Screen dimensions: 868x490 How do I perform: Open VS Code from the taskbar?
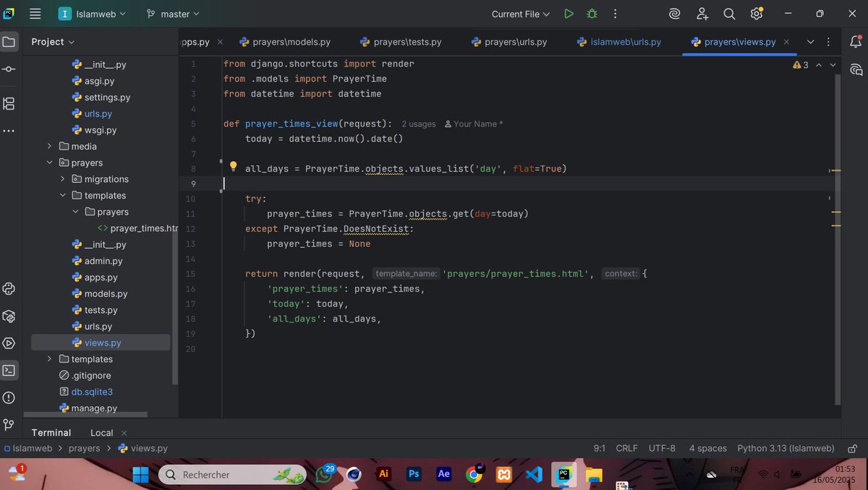(x=534, y=474)
